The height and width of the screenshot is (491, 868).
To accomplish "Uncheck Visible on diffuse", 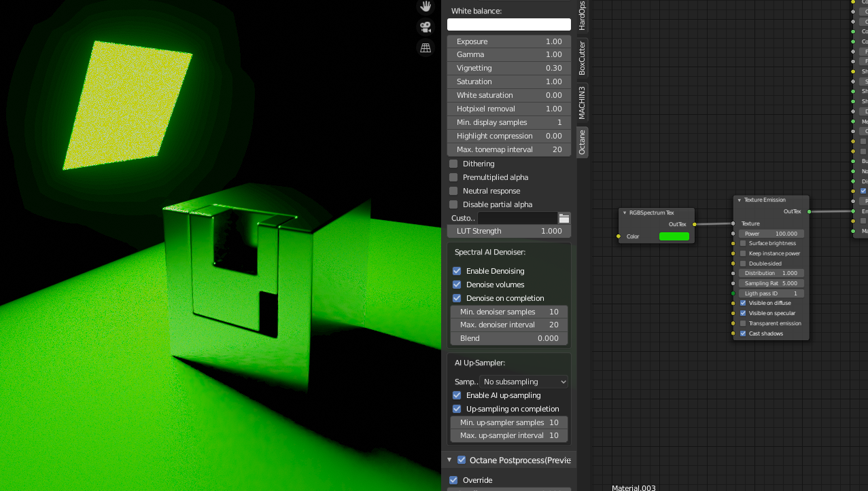I will pyautogui.click(x=743, y=303).
